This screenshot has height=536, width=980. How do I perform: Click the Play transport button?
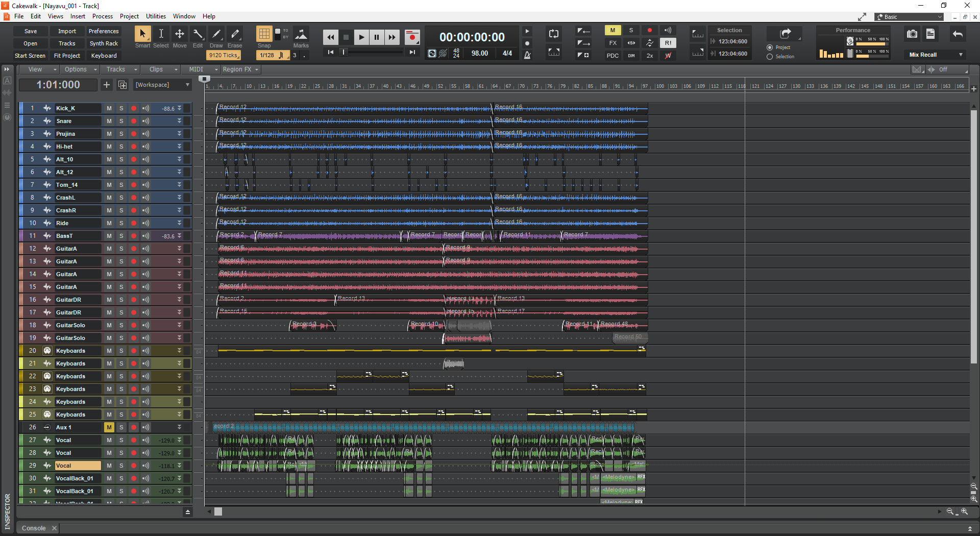click(x=361, y=37)
